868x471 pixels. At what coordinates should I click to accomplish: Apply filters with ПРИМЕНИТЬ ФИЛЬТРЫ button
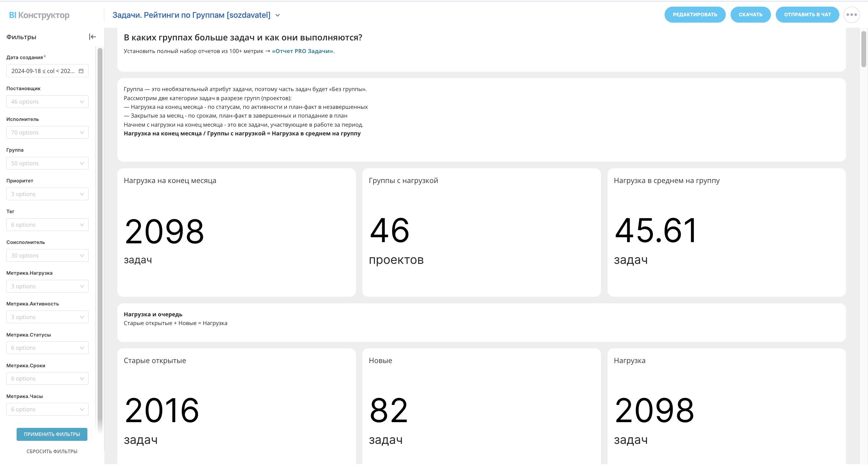click(52, 434)
